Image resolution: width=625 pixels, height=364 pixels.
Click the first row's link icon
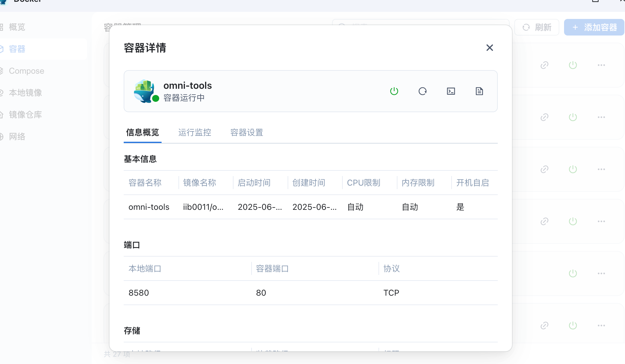pyautogui.click(x=544, y=65)
